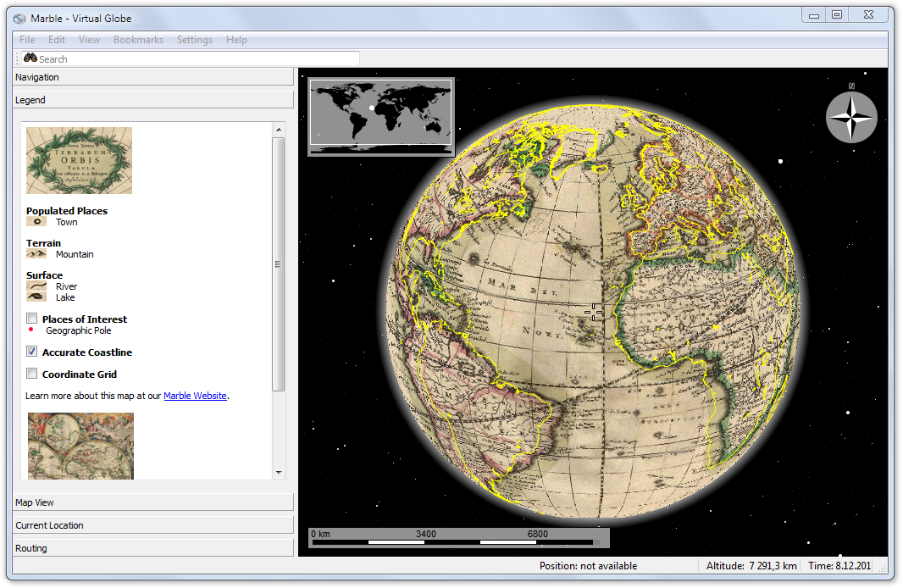Click the red Geographic Pole dot
Viewport: 903px width, 588px height.
point(31,330)
